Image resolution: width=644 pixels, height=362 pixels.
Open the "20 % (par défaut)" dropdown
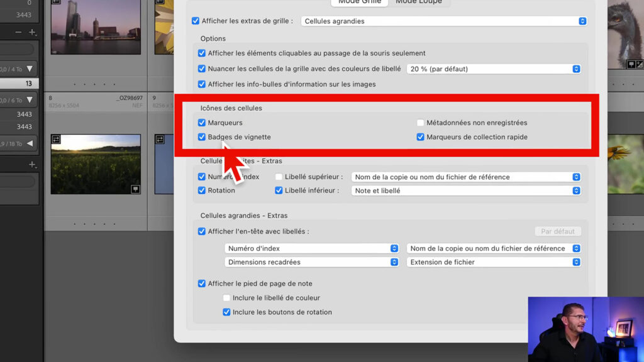tap(493, 69)
